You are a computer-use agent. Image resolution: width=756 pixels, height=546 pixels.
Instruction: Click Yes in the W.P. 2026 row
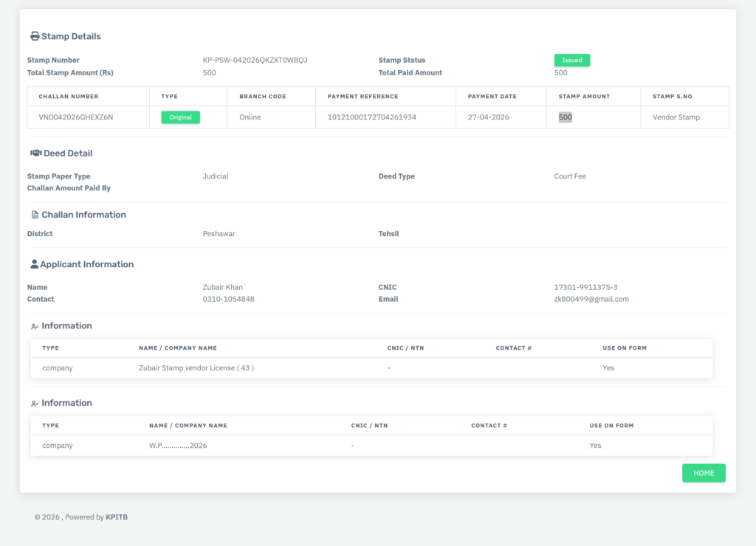coord(595,445)
